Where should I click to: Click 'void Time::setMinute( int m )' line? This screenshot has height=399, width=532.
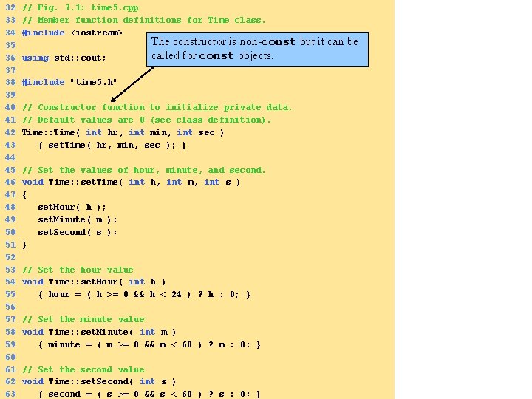tap(99, 332)
